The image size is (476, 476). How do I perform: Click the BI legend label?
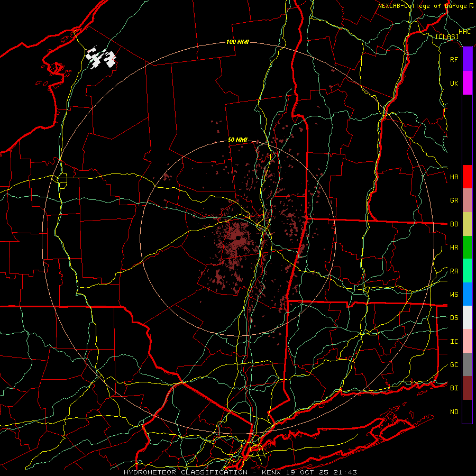454,388
